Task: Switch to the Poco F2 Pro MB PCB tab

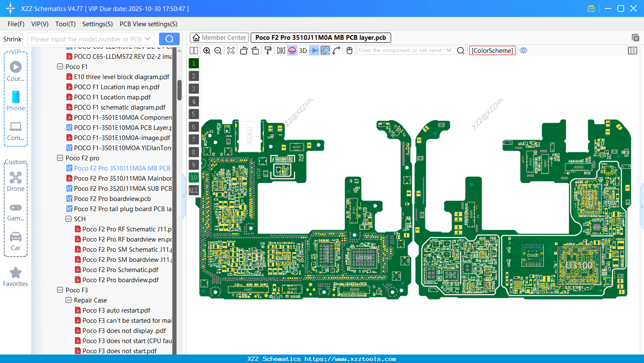Action: click(320, 37)
